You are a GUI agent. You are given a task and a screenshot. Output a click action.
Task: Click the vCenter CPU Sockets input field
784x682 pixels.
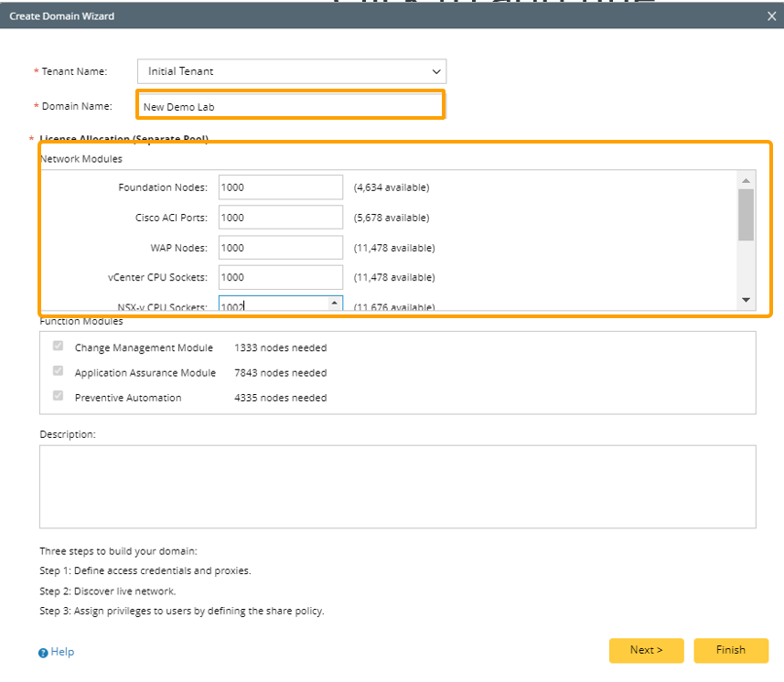pos(280,277)
